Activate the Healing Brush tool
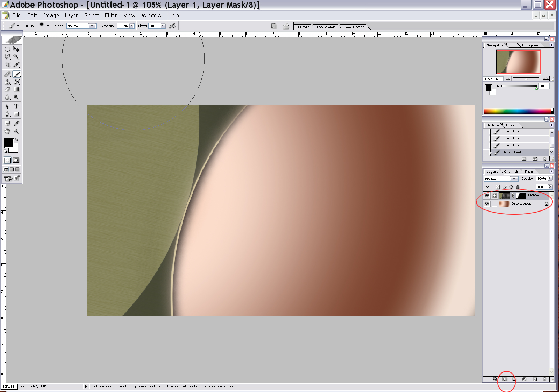 pyautogui.click(x=7, y=74)
